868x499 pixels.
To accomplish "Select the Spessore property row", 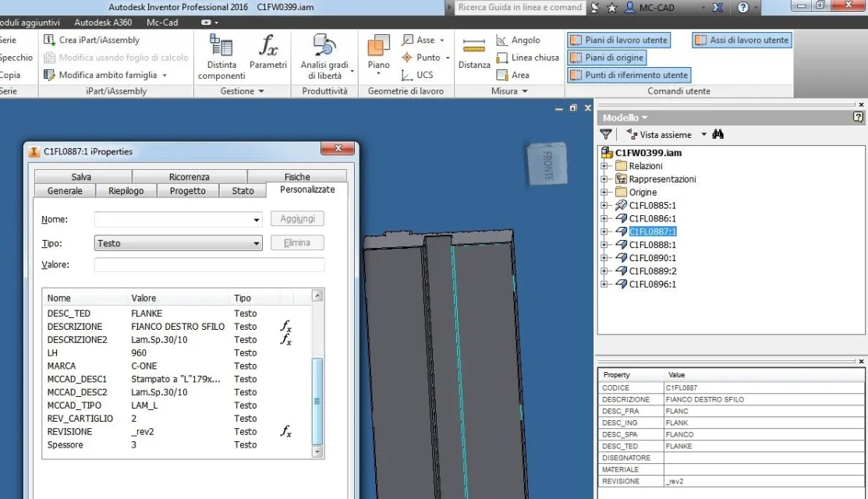I will [x=177, y=444].
